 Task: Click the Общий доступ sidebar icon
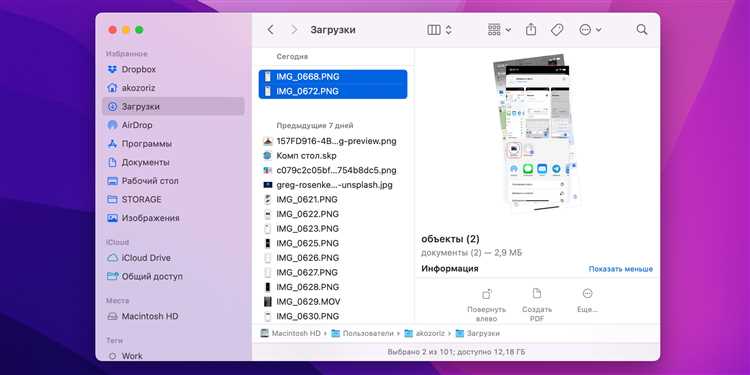[x=112, y=276]
